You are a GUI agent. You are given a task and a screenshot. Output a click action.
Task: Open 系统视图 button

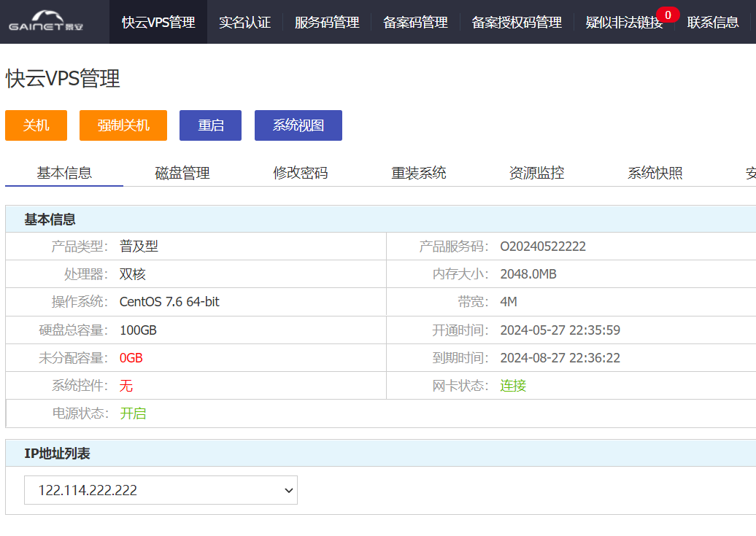[298, 125]
